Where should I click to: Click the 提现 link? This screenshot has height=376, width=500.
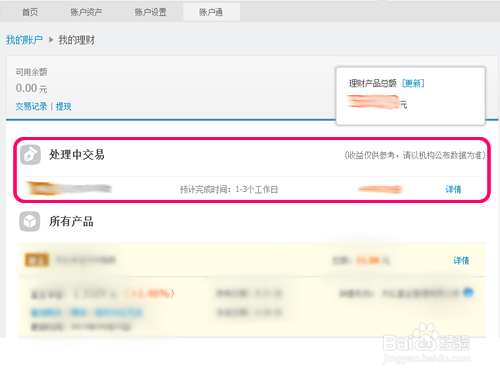click(x=63, y=106)
